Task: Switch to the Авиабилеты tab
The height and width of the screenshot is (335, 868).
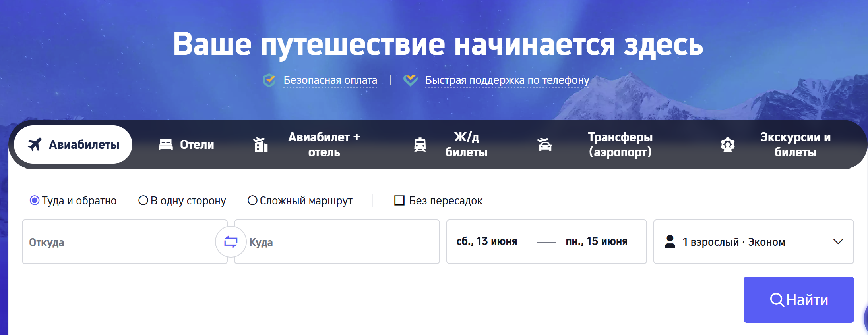Action: 73,144
